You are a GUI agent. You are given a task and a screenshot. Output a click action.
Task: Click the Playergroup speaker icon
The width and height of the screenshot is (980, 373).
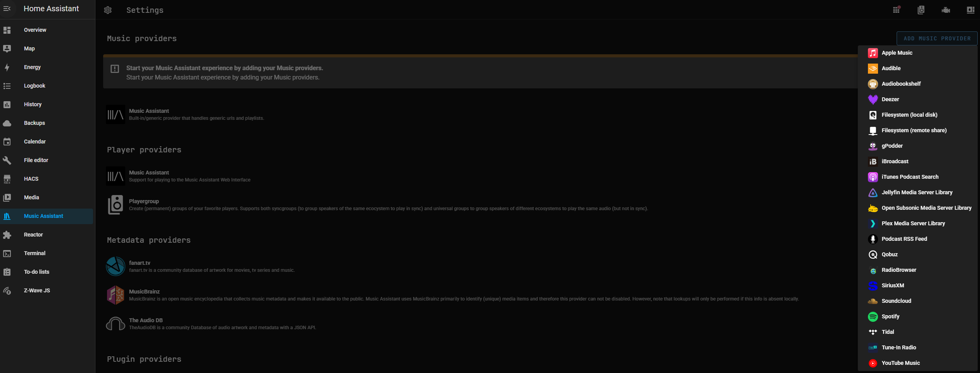coord(116,205)
